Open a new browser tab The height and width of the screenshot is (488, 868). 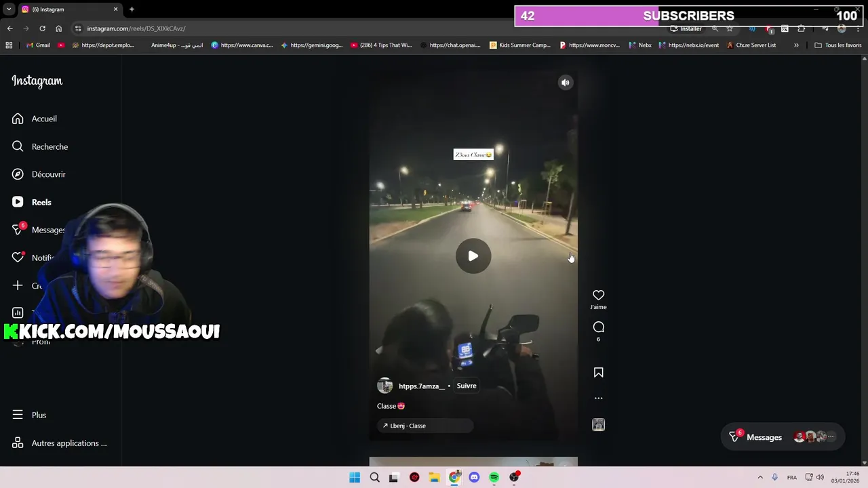pyautogui.click(x=132, y=9)
